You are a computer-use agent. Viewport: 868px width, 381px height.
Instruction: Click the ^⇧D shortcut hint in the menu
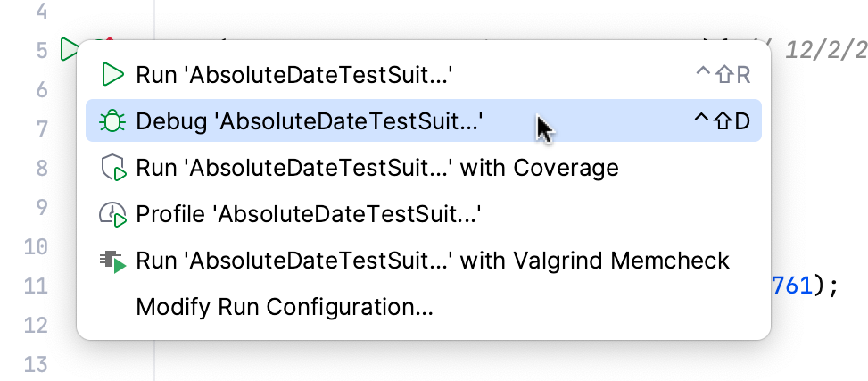722,120
